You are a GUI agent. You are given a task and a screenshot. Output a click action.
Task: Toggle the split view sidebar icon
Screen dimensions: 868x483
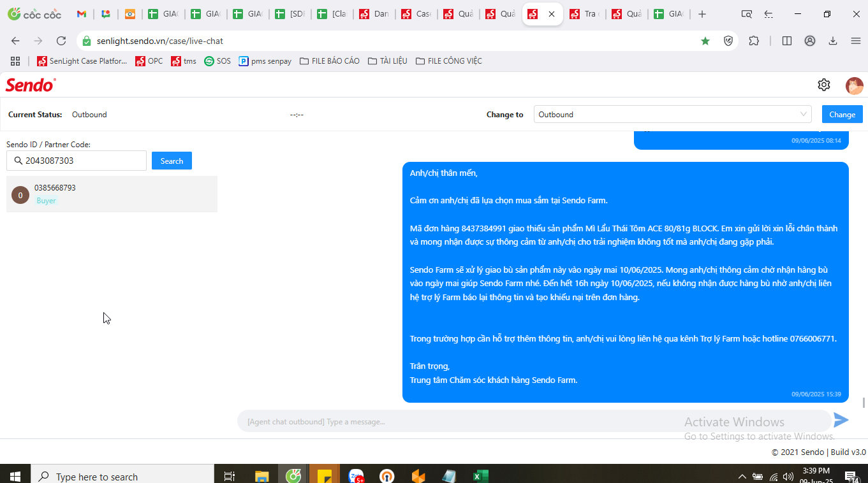tap(787, 41)
